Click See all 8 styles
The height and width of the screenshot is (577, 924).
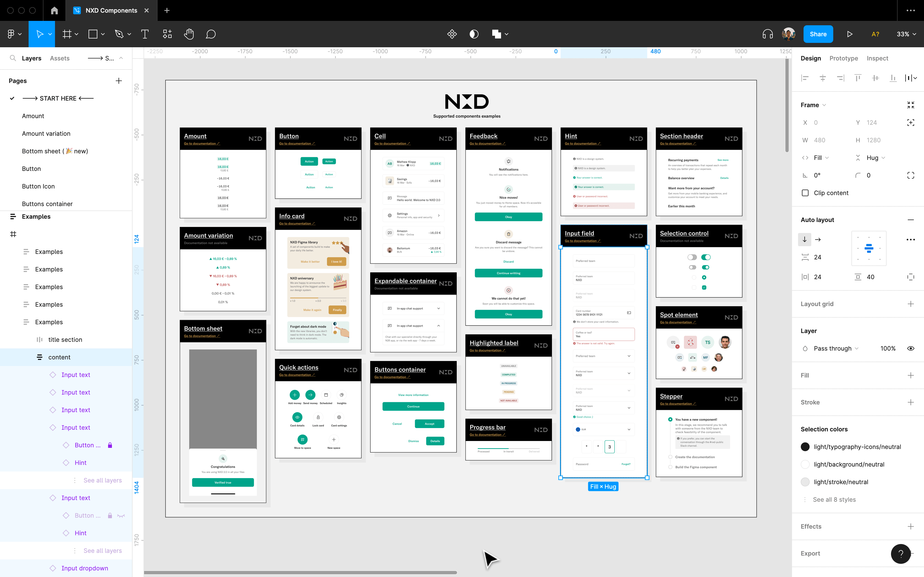(834, 500)
